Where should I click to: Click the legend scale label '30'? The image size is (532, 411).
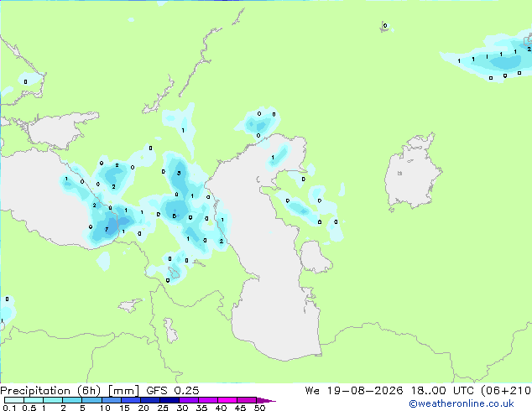pyautogui.click(x=182, y=408)
